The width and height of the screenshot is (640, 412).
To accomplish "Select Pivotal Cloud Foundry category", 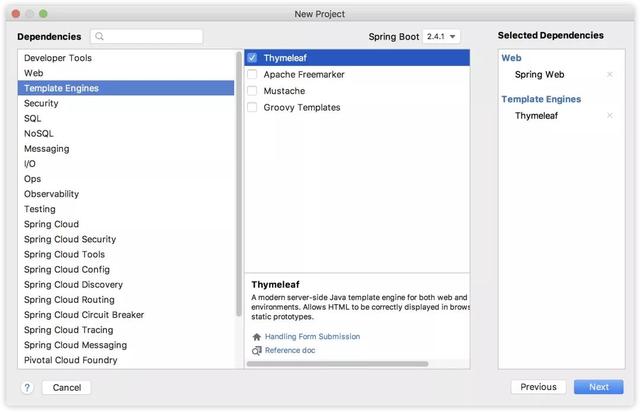I will pos(126,360).
